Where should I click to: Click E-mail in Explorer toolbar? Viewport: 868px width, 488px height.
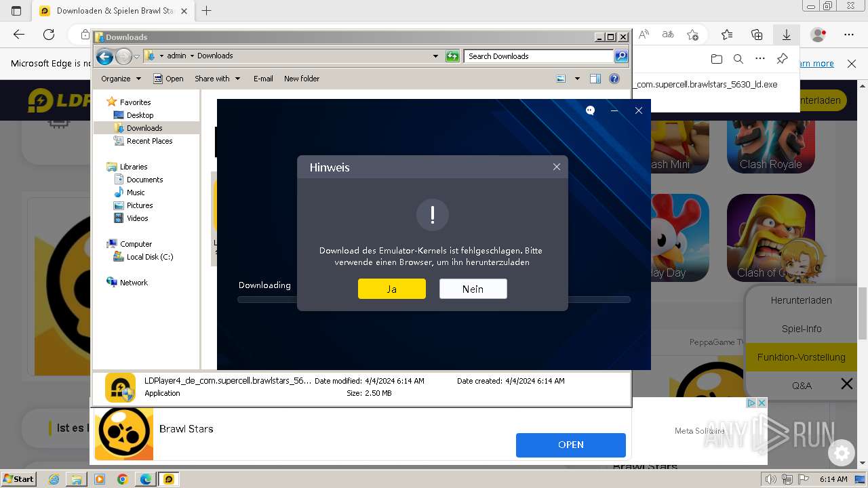[263, 79]
